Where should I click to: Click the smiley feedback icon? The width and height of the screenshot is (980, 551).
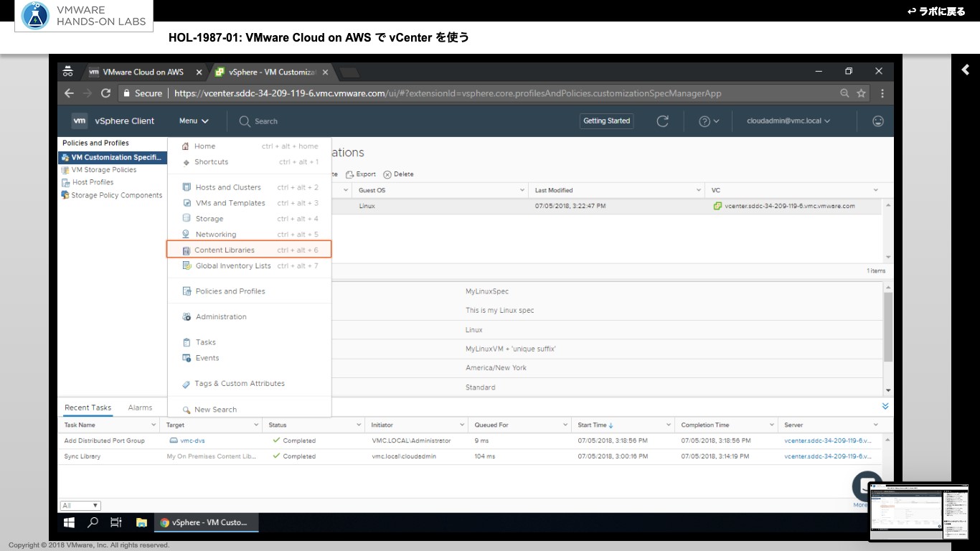pyautogui.click(x=878, y=121)
